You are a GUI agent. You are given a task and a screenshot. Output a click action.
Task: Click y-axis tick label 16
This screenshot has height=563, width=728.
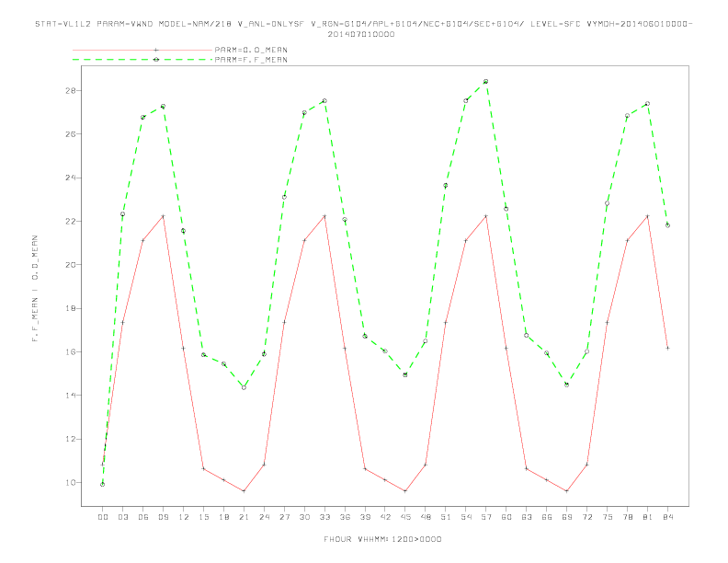(71, 351)
